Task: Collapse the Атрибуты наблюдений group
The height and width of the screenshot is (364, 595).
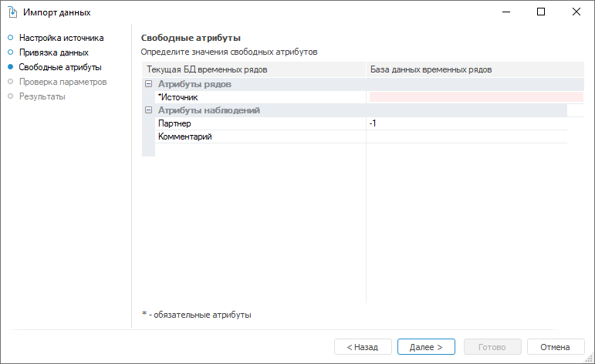Action: (x=148, y=110)
